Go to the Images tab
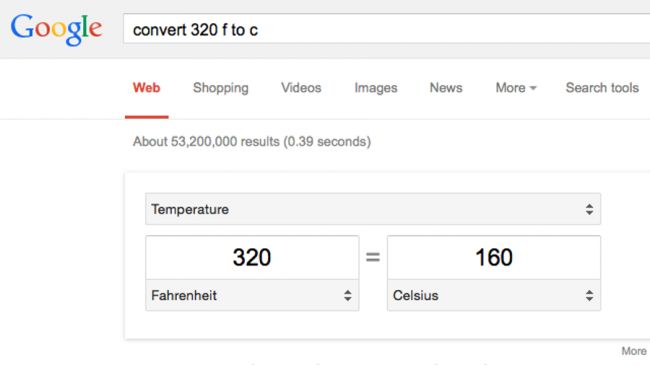 click(376, 88)
